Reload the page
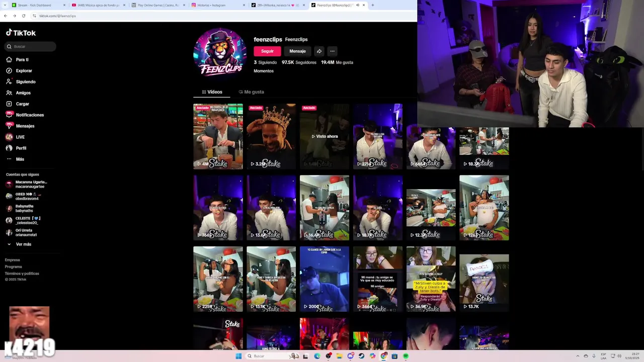 (x=23, y=16)
